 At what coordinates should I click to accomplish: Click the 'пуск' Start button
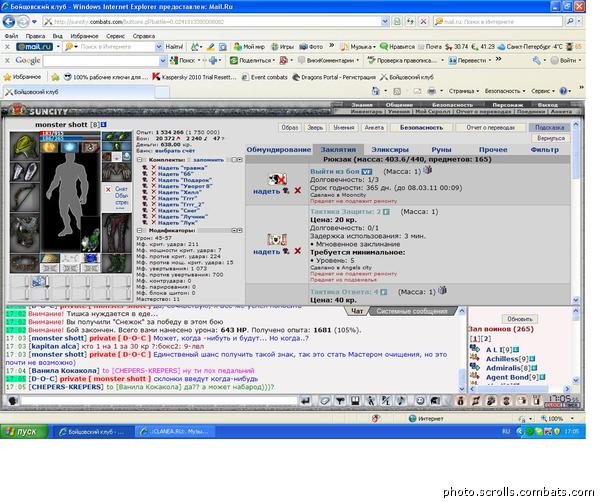click(x=24, y=431)
